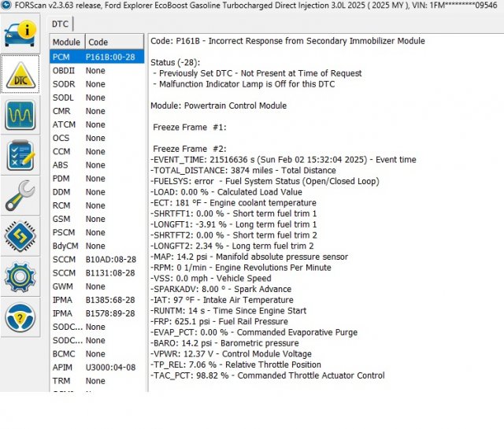Select the ABS module row
This screenshot has width=504, height=429.
pyautogui.click(x=97, y=165)
